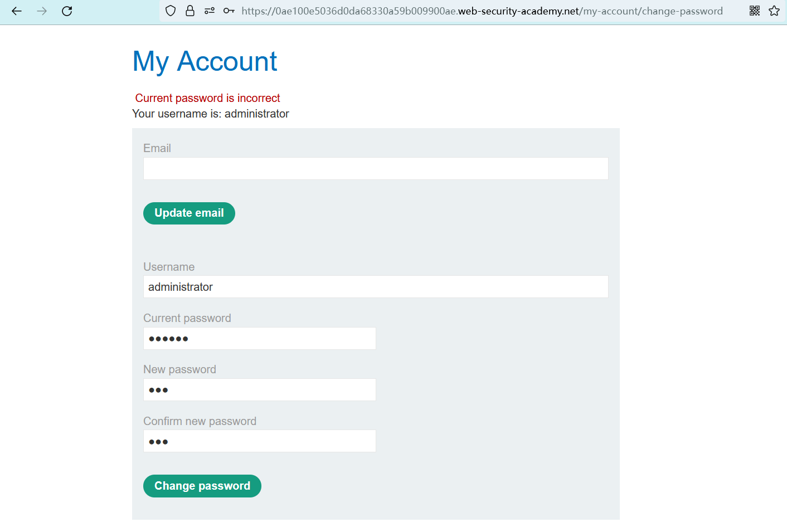Click the forward navigation arrow
This screenshot has height=532, width=787.
tap(42, 11)
